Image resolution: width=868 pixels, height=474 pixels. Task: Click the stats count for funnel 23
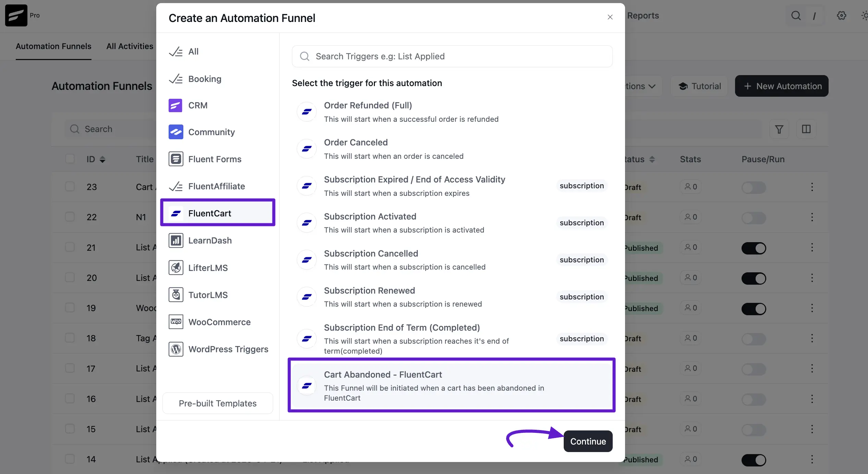(691, 187)
